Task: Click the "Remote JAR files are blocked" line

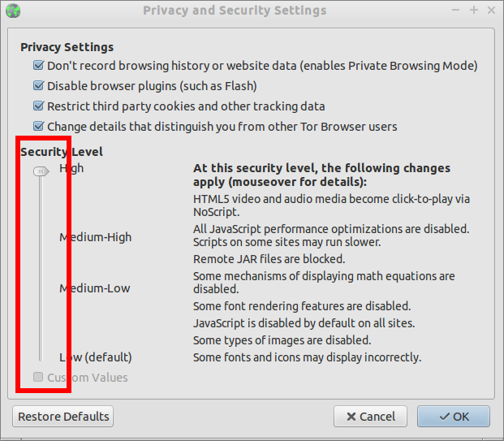Action: pos(269,259)
